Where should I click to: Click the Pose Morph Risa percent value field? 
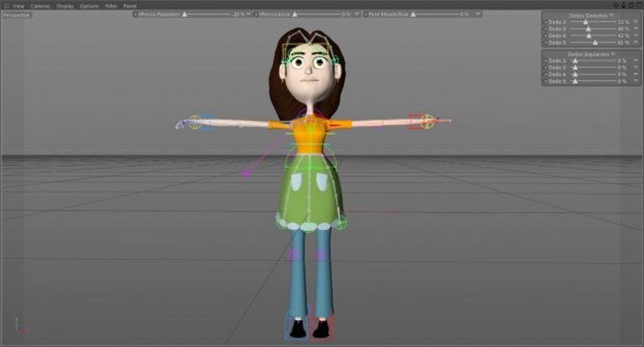[x=465, y=14]
